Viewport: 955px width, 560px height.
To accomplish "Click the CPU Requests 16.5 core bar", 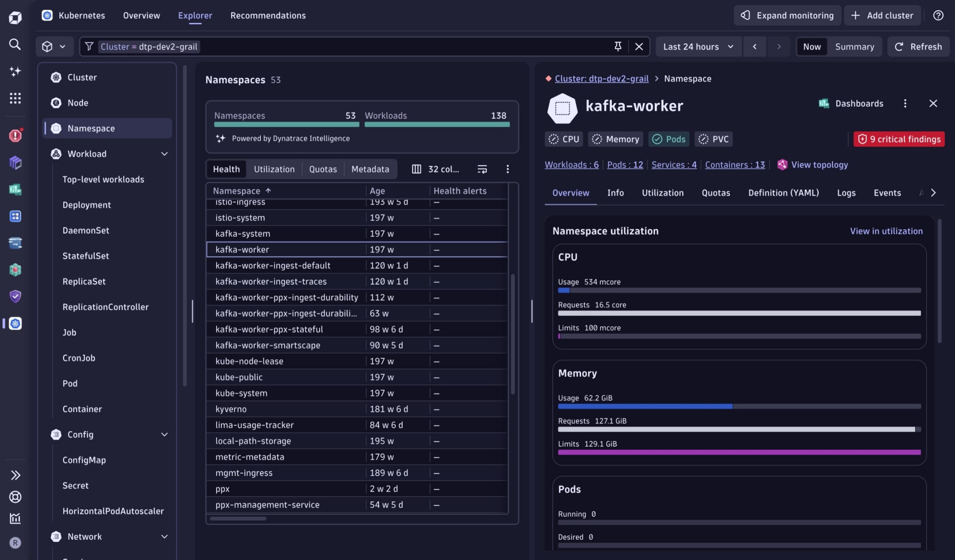I will click(739, 313).
